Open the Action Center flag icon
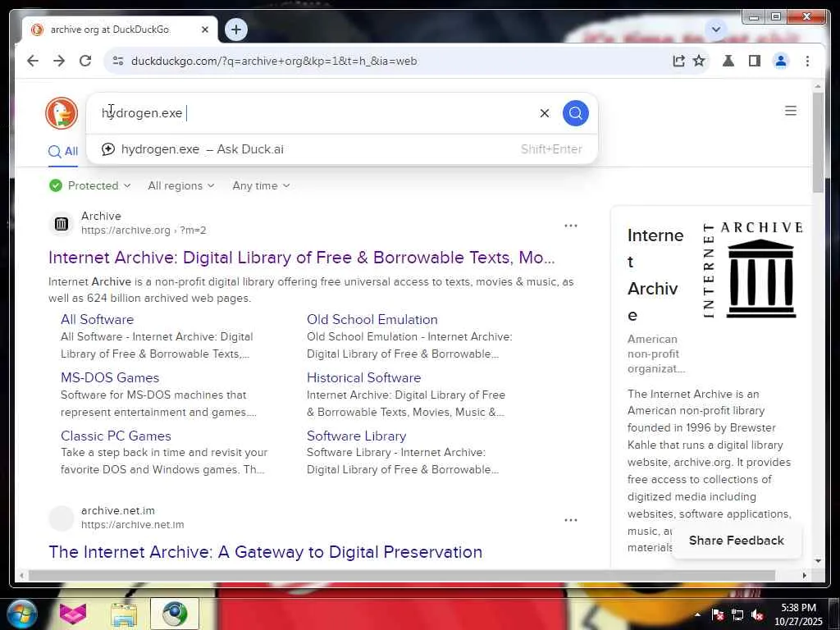This screenshot has width=840, height=630. 718,614
